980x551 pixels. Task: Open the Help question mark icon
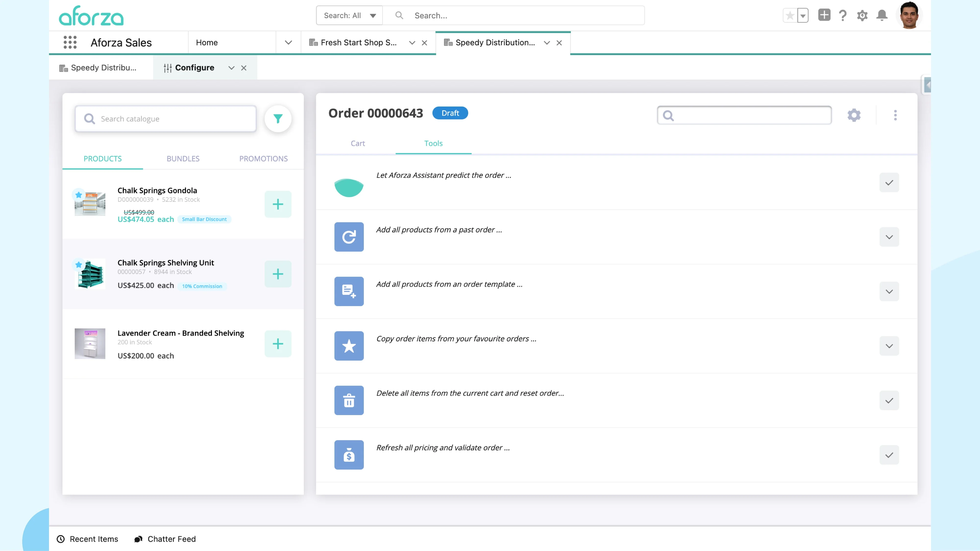point(843,16)
